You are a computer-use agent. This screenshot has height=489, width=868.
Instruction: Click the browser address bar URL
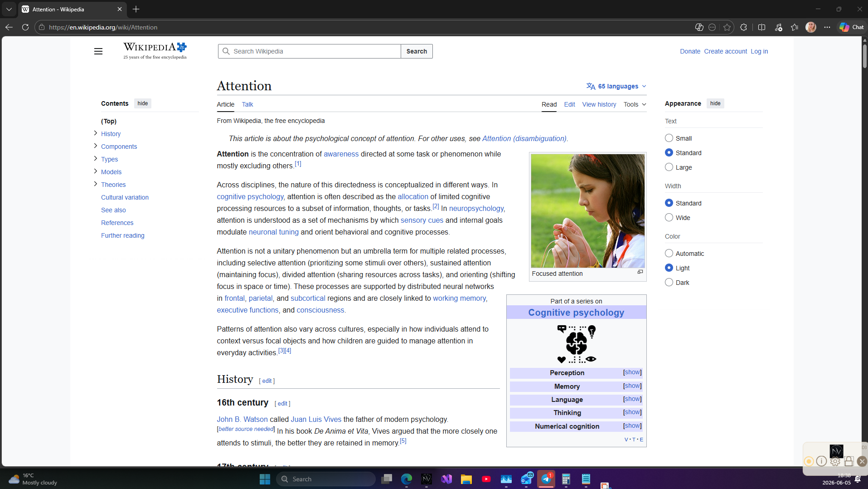point(103,27)
